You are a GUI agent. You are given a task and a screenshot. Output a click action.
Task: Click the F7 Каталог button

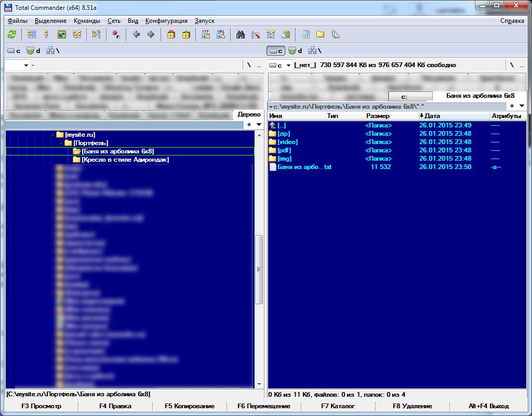(x=338, y=406)
